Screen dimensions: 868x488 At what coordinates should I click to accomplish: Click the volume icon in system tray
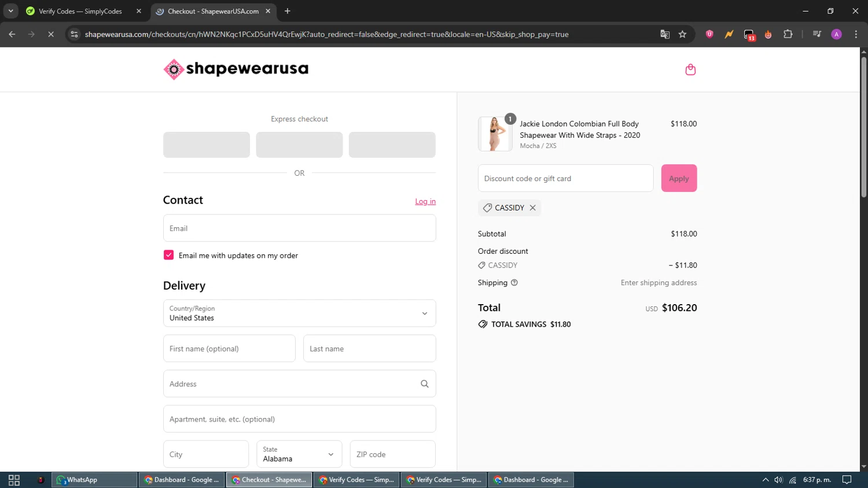click(x=779, y=480)
